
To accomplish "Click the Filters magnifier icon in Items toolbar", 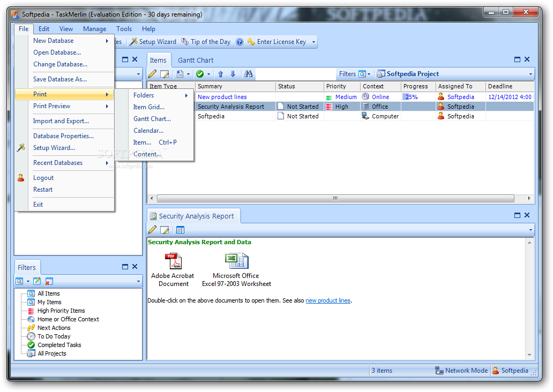I will click(x=362, y=74).
